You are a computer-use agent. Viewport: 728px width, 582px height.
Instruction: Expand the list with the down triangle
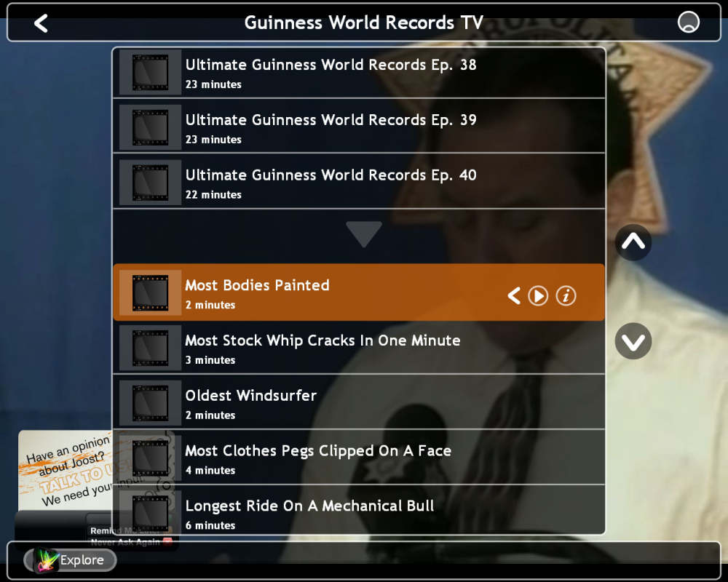pyautogui.click(x=363, y=234)
